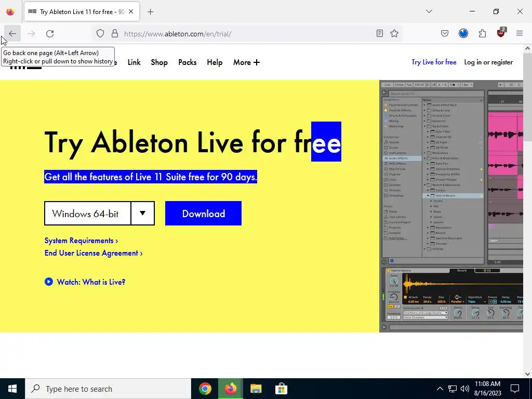This screenshot has width=532, height=399.
Task: Click Log in or register link
Action: tap(488, 62)
